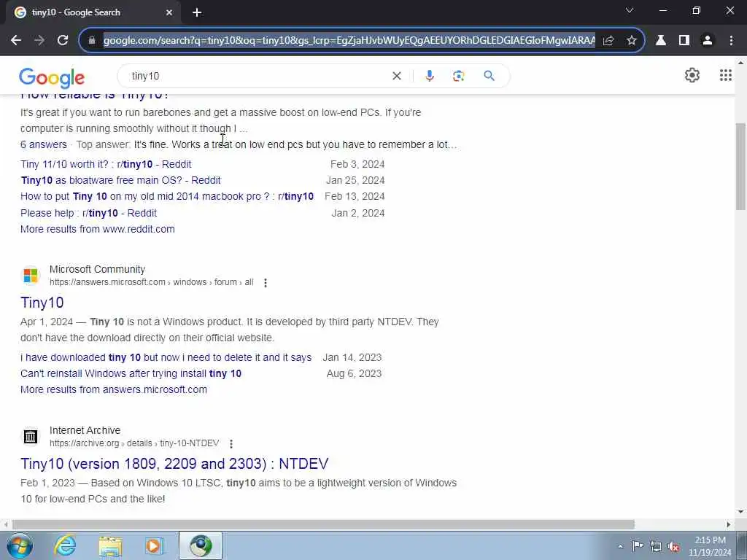747x560 pixels.
Task: Click in the tiny10 search field
Action: 258,76
